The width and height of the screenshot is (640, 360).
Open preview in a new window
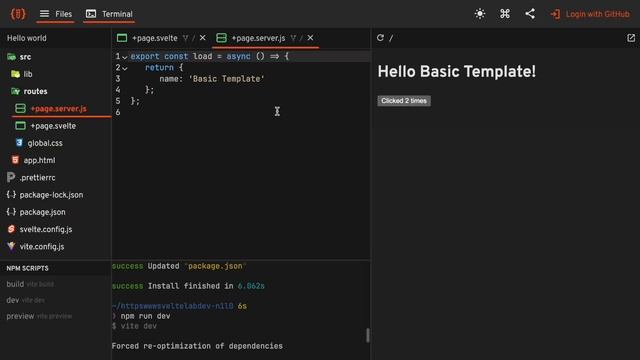click(631, 38)
